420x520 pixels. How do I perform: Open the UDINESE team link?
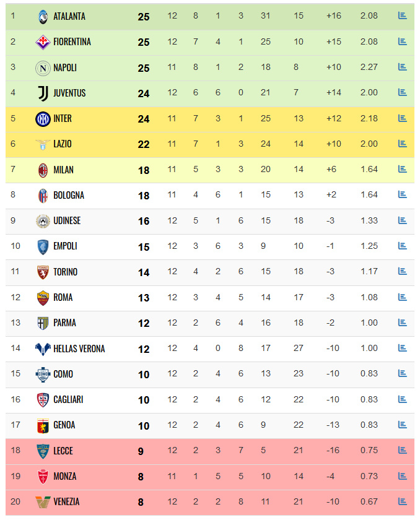67,221
